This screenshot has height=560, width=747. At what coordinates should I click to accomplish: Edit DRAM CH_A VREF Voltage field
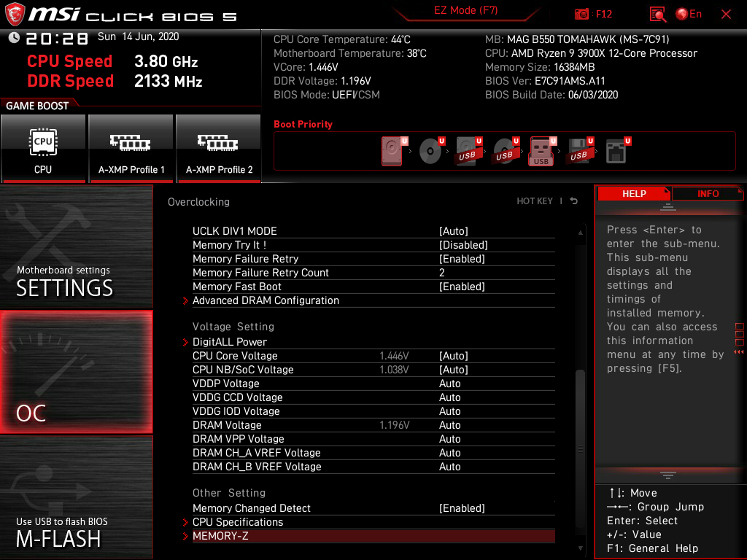coord(449,452)
